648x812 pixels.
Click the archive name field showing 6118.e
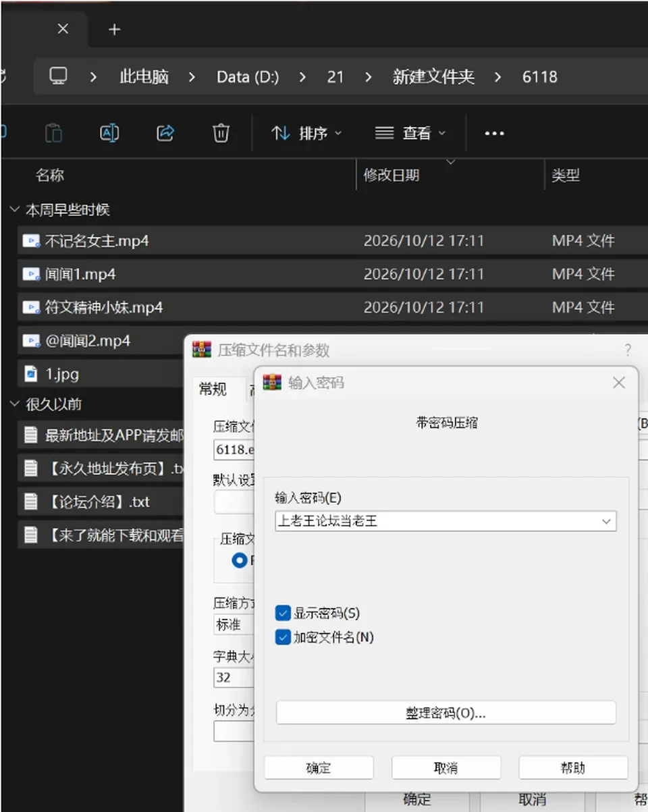pyautogui.click(x=234, y=449)
